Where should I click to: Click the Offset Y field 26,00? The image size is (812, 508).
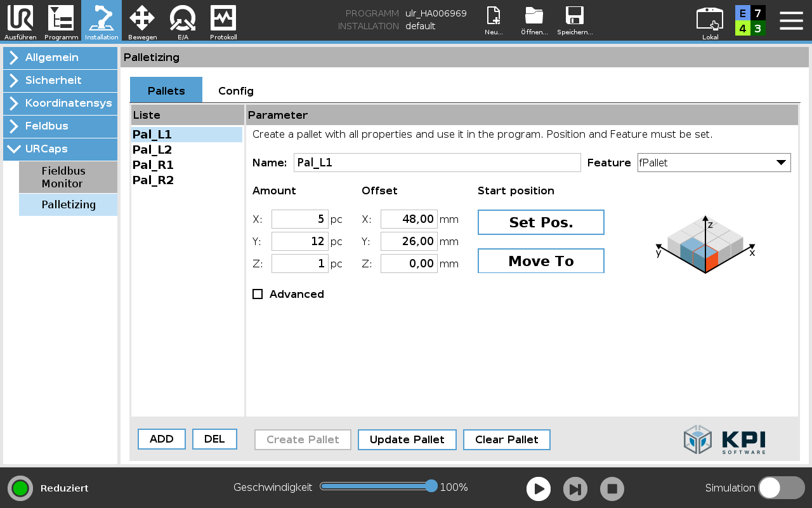click(x=409, y=241)
